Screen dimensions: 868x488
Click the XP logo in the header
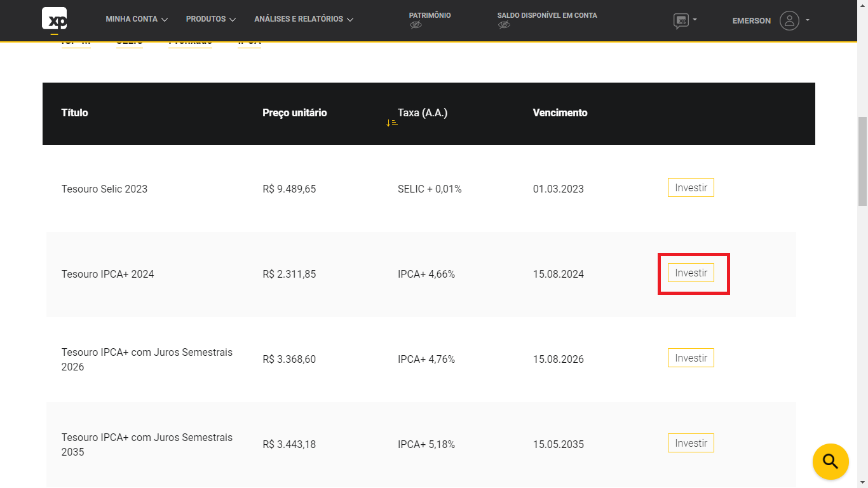pyautogui.click(x=54, y=18)
